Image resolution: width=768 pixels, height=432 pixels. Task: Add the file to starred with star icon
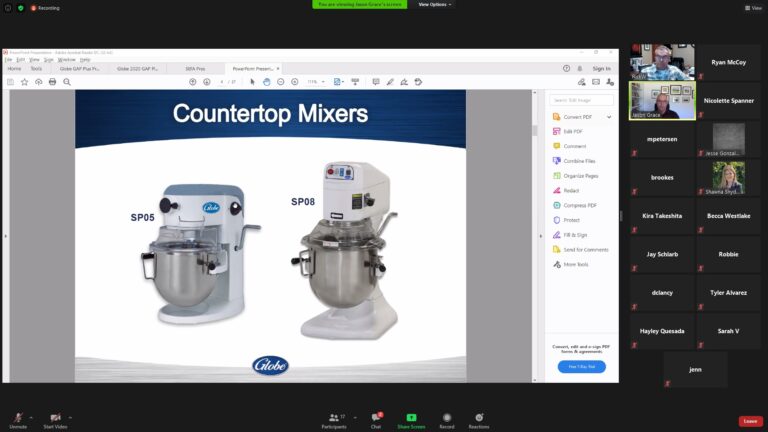click(24, 82)
